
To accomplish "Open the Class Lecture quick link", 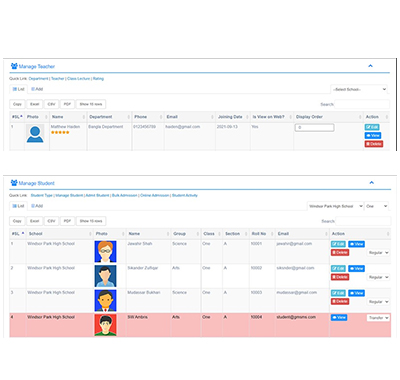I will point(79,79).
